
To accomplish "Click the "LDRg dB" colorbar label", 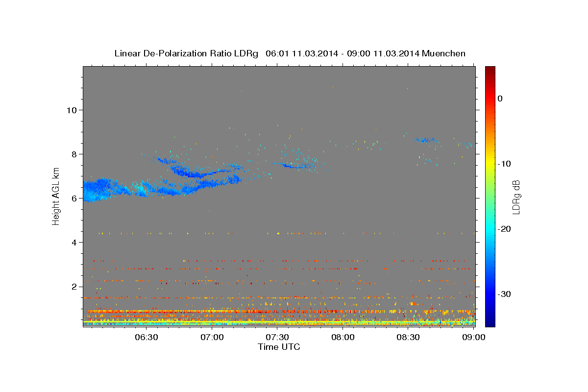I will [516, 197].
